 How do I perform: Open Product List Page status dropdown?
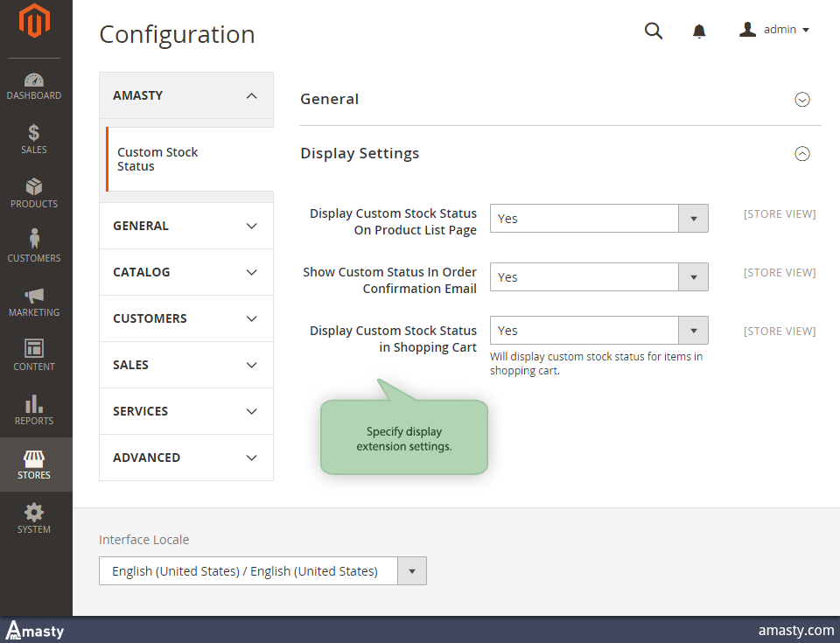[598, 219]
